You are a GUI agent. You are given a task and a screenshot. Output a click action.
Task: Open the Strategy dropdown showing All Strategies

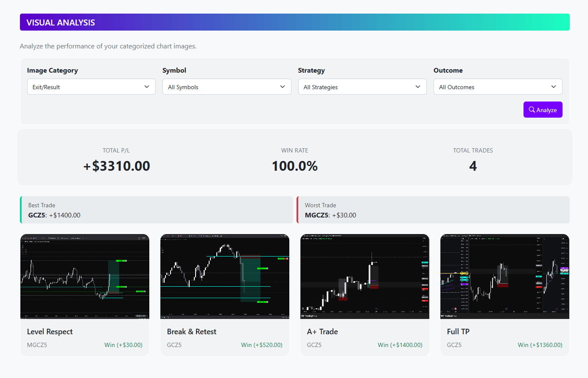362,87
